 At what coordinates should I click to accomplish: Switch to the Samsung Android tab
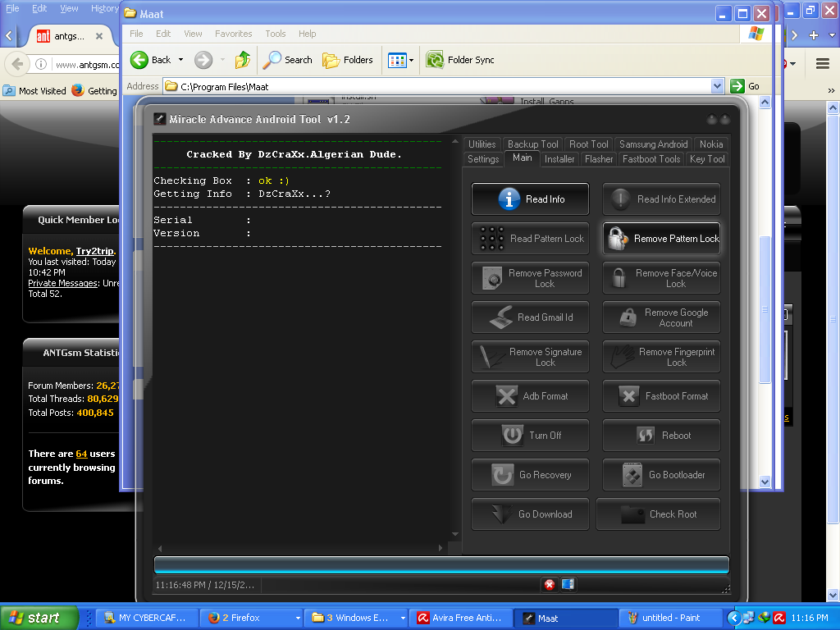pos(653,144)
